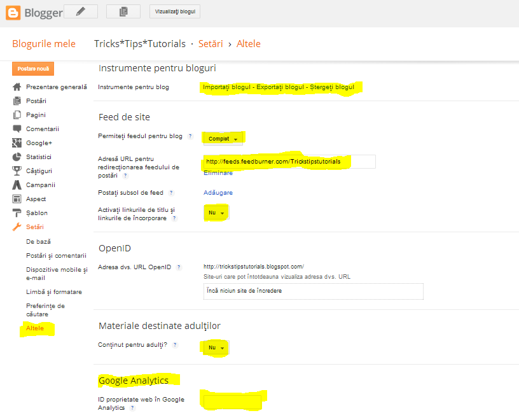
Task: Open Comentarii in the sidebar
Action: [x=43, y=129]
